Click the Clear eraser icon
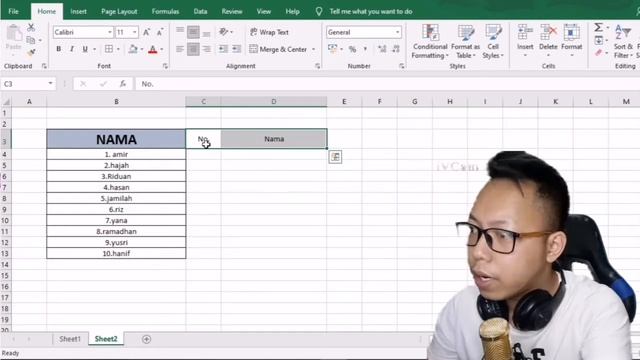Screen dimensions: 640x360 tap(599, 53)
